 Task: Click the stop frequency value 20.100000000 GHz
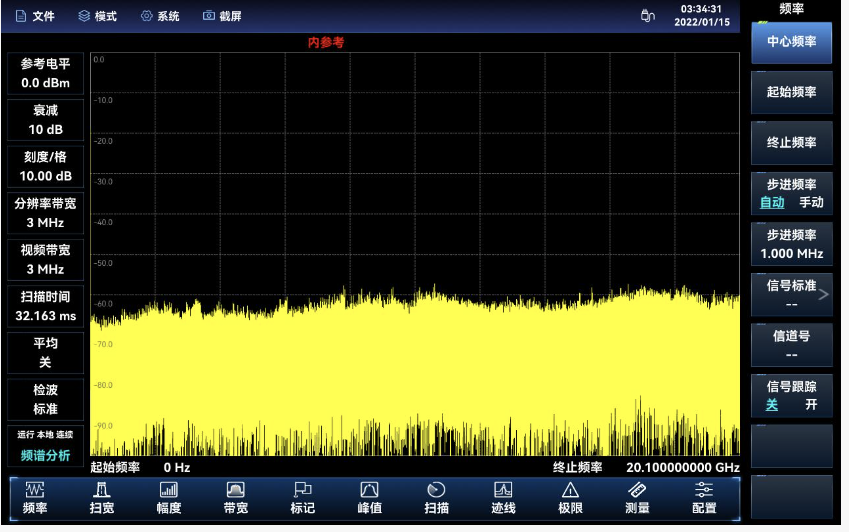click(683, 468)
